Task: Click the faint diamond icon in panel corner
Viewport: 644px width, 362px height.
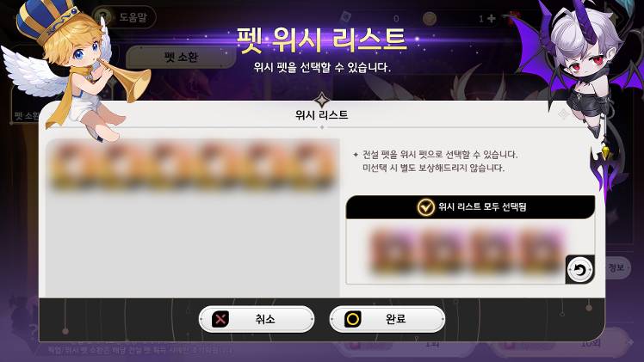Action: click(563, 114)
